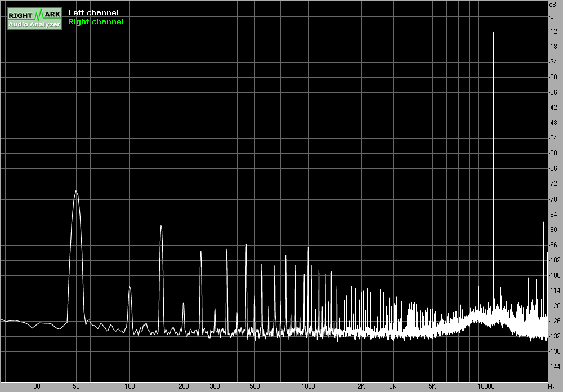Click the "-108" dB axis value
This screenshot has width=563, height=392.
(555, 275)
